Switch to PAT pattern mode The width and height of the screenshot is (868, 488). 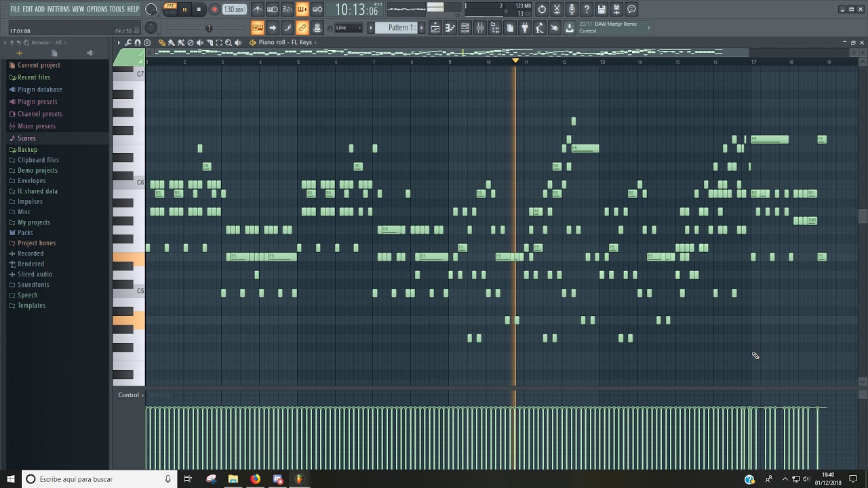pos(170,6)
